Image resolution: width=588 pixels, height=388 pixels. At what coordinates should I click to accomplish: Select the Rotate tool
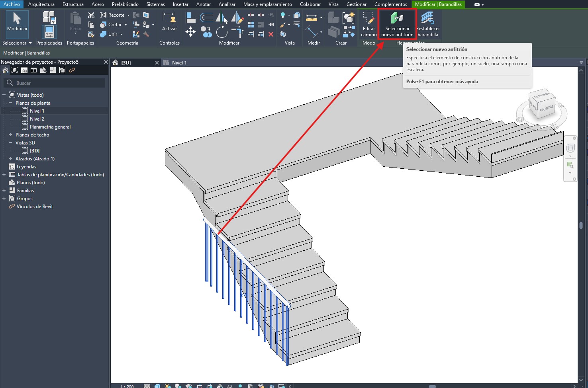pos(221,32)
